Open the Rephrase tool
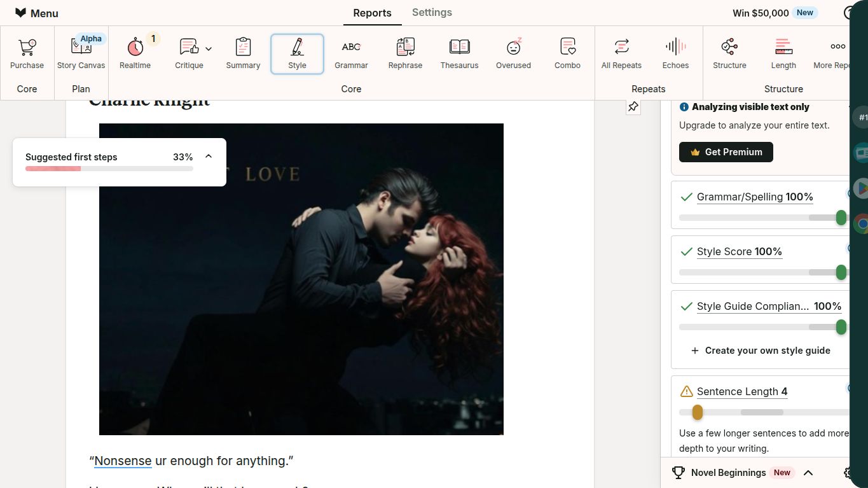The height and width of the screenshot is (488, 868). click(405, 53)
